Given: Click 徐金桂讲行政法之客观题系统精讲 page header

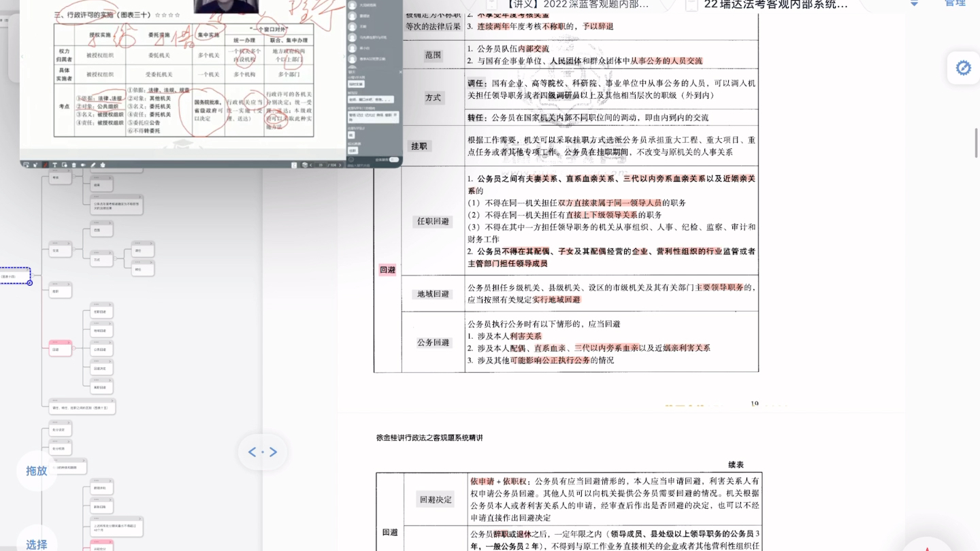Looking at the screenshot, I should coord(429,437).
